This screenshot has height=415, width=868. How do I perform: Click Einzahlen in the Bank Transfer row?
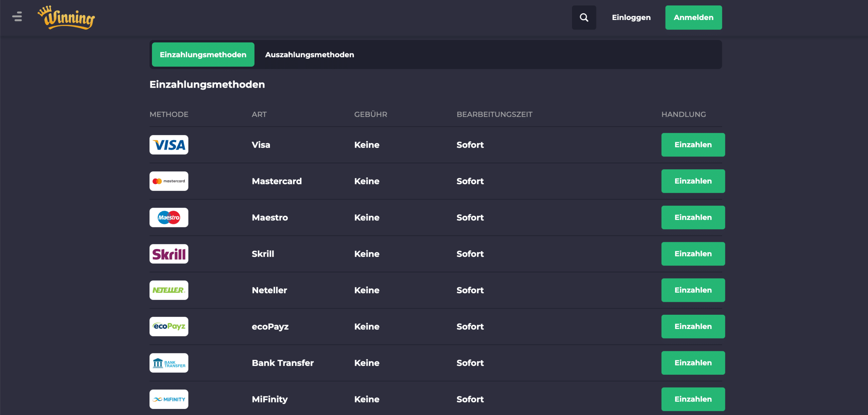(693, 363)
